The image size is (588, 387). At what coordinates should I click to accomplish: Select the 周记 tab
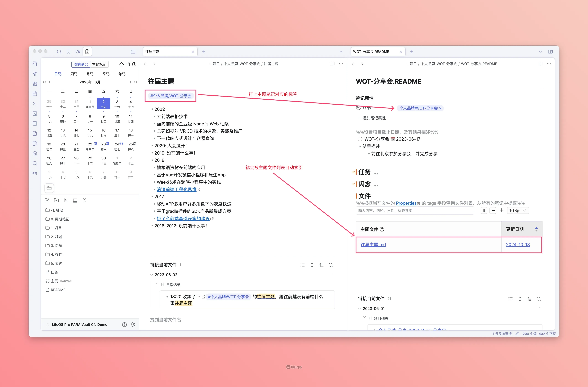point(74,74)
